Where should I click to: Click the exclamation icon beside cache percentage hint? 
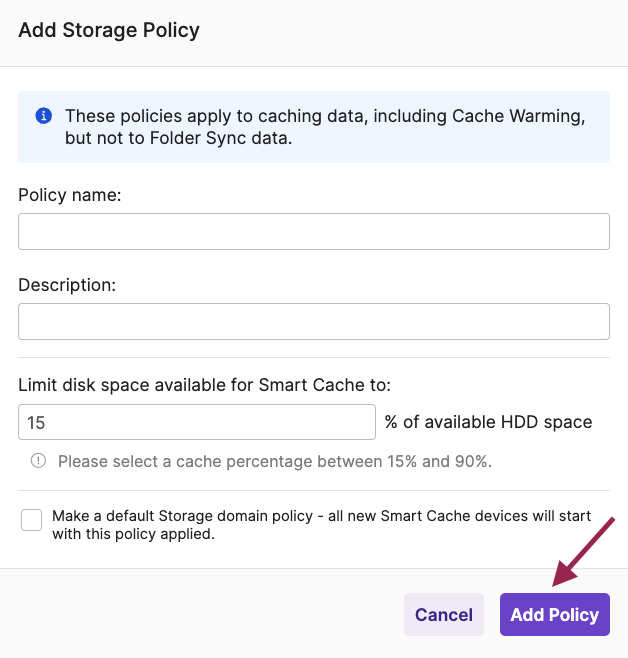[x=39, y=461]
